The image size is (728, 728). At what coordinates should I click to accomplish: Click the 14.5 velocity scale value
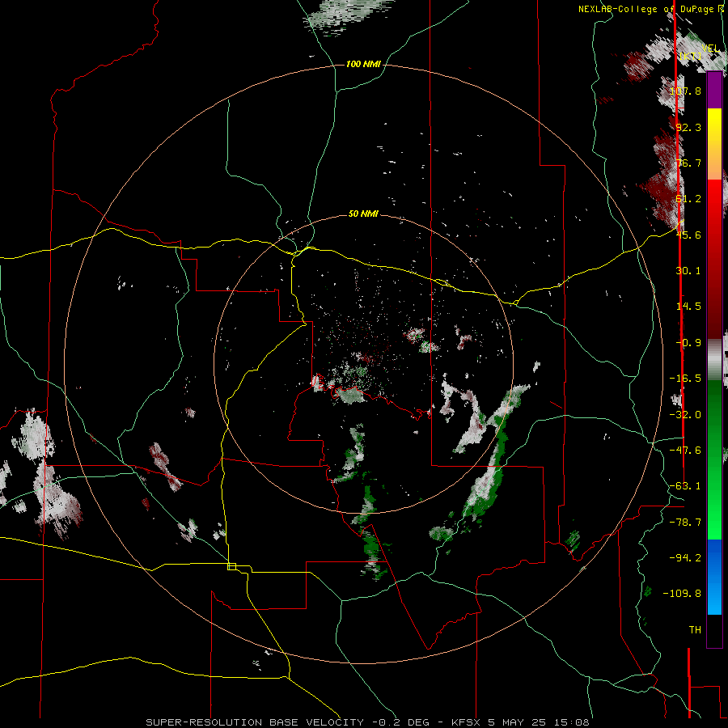688,307
